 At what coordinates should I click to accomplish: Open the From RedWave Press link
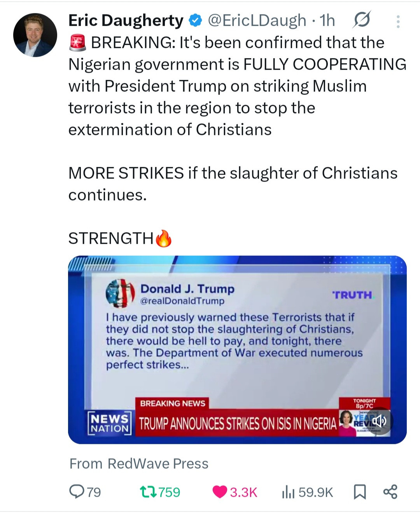(139, 464)
